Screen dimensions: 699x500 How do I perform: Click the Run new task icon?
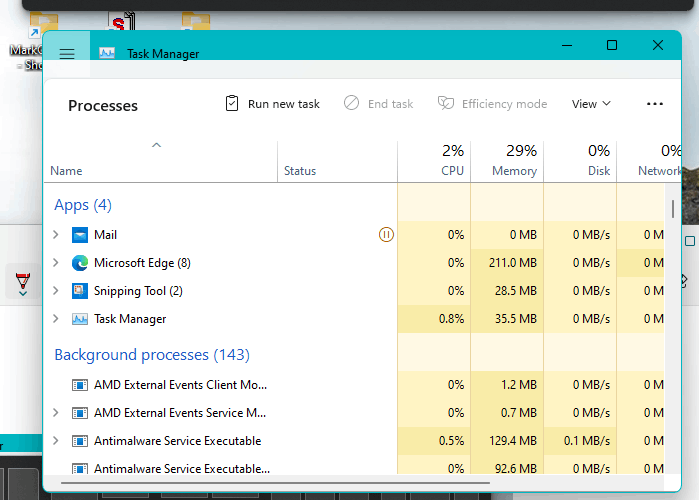(x=232, y=103)
